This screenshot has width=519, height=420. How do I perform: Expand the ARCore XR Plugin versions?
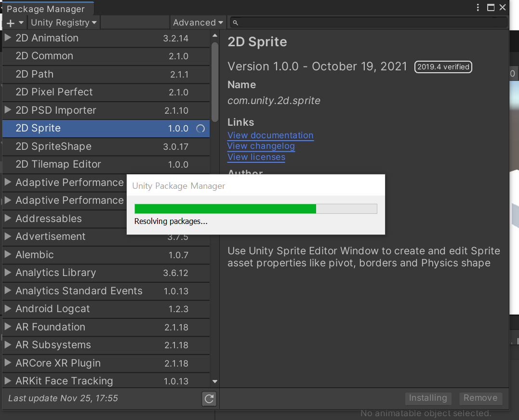tap(8, 362)
